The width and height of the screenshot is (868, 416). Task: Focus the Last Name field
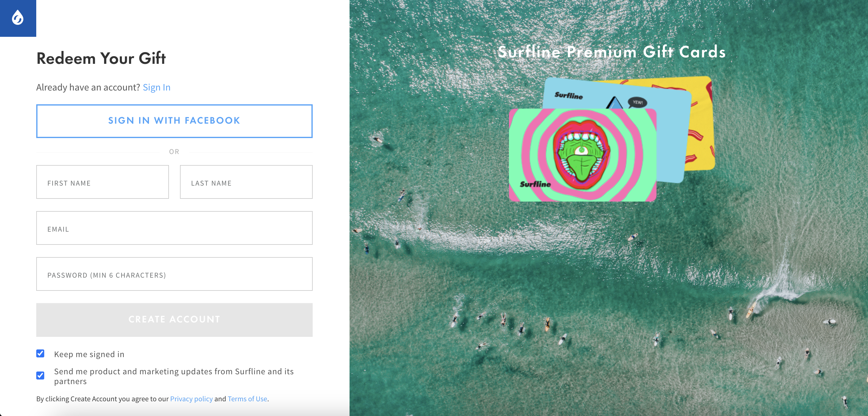point(246,182)
